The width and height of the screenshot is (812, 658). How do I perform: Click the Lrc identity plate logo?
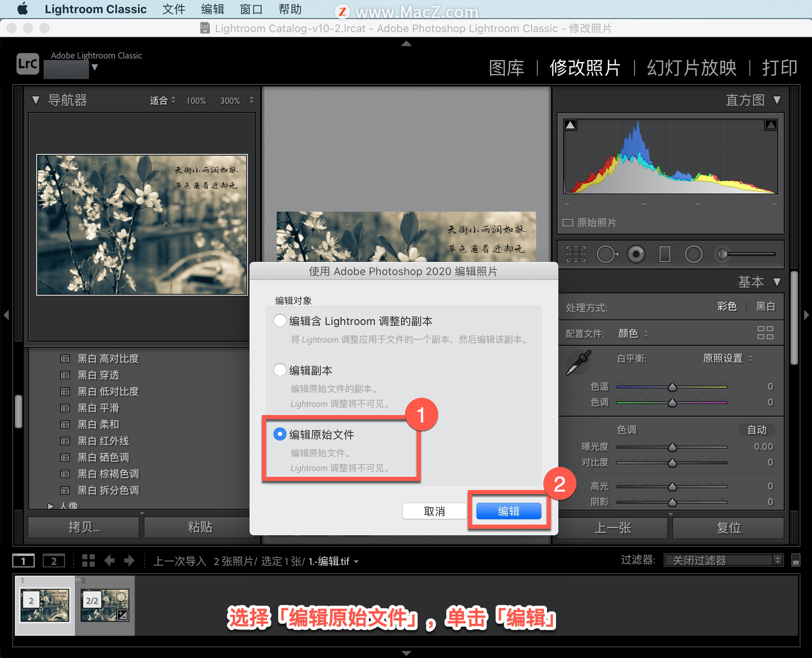(28, 64)
